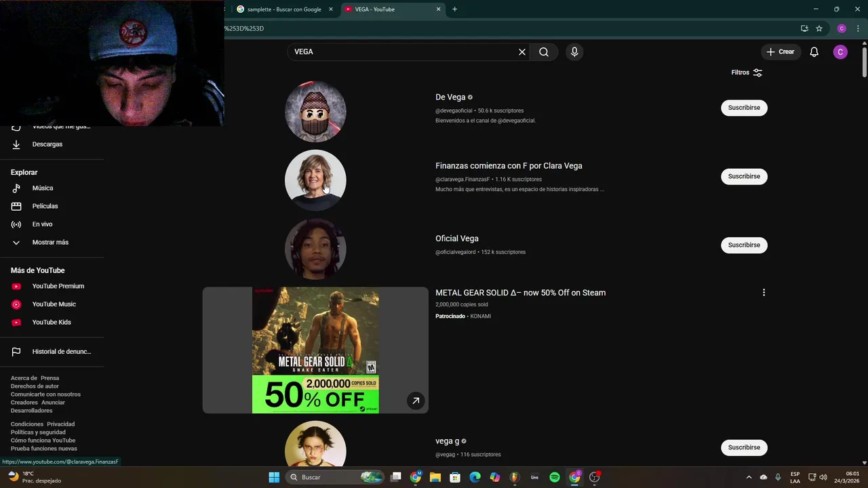Open Spotify from taskbar
Screen dimensions: 868x488
tap(555, 477)
